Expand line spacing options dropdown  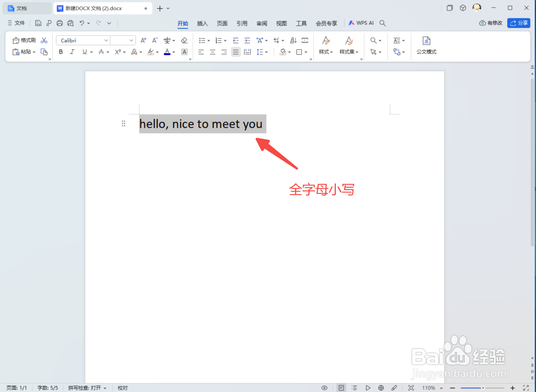pos(266,52)
